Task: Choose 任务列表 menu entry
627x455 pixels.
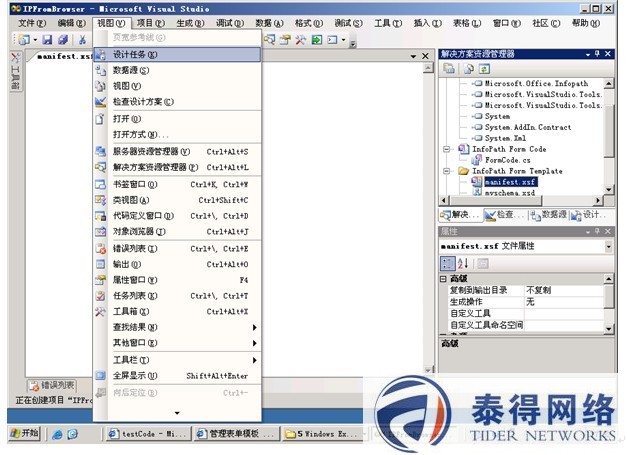Action: click(177, 296)
